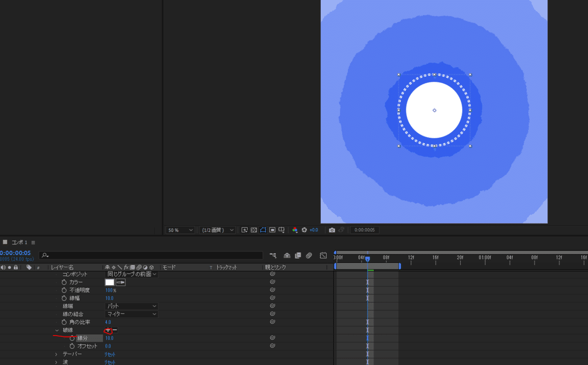588x365 pixels.
Task: Click the pick whip on カラー row
Action: tap(272, 282)
